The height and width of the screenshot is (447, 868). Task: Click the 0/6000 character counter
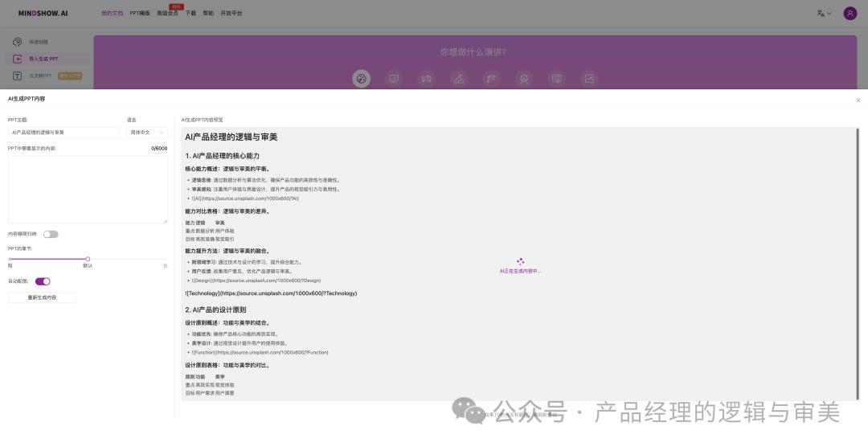tap(159, 149)
